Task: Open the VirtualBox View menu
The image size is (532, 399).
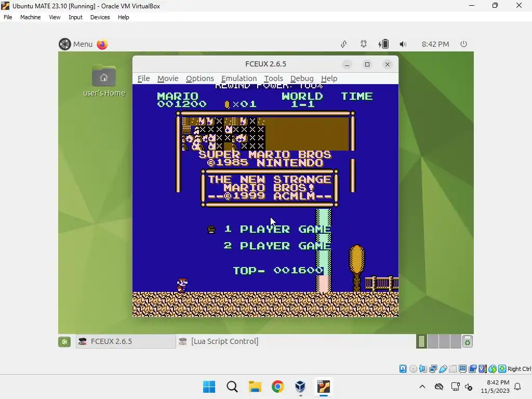Action: pyautogui.click(x=55, y=17)
